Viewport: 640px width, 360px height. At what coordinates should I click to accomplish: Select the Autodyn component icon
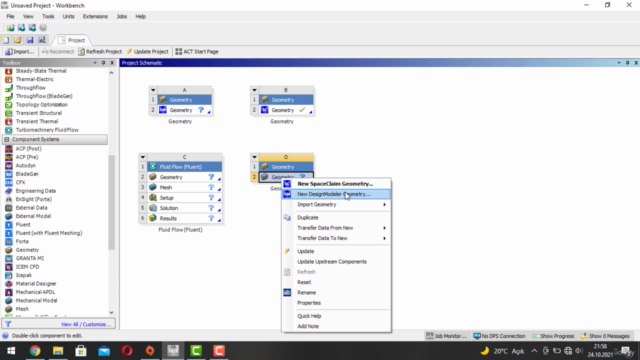point(9,166)
